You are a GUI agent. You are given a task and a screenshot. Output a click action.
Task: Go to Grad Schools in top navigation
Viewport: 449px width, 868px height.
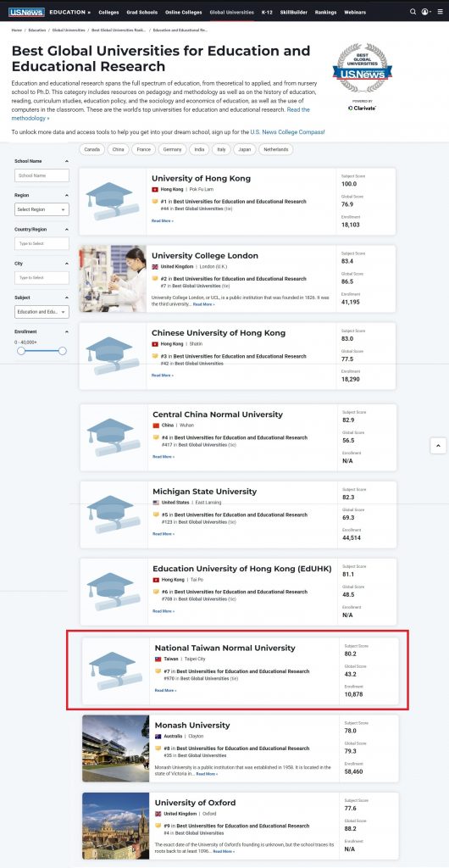(141, 12)
